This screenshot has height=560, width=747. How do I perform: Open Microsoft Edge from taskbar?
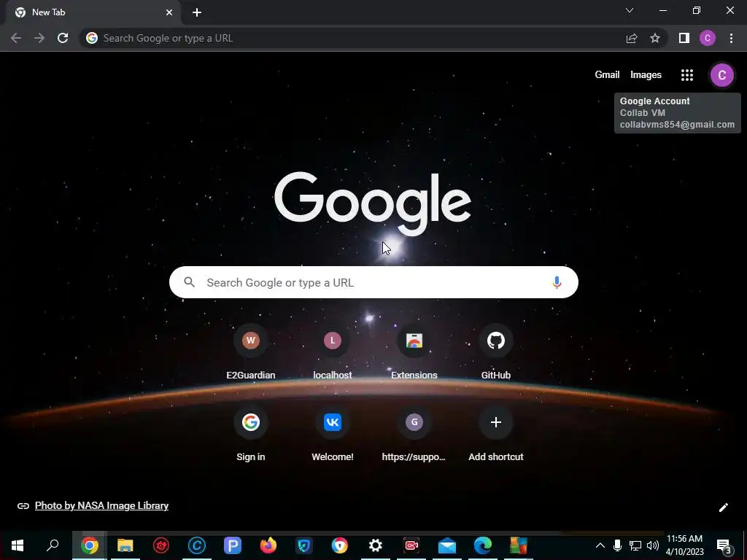click(x=483, y=545)
